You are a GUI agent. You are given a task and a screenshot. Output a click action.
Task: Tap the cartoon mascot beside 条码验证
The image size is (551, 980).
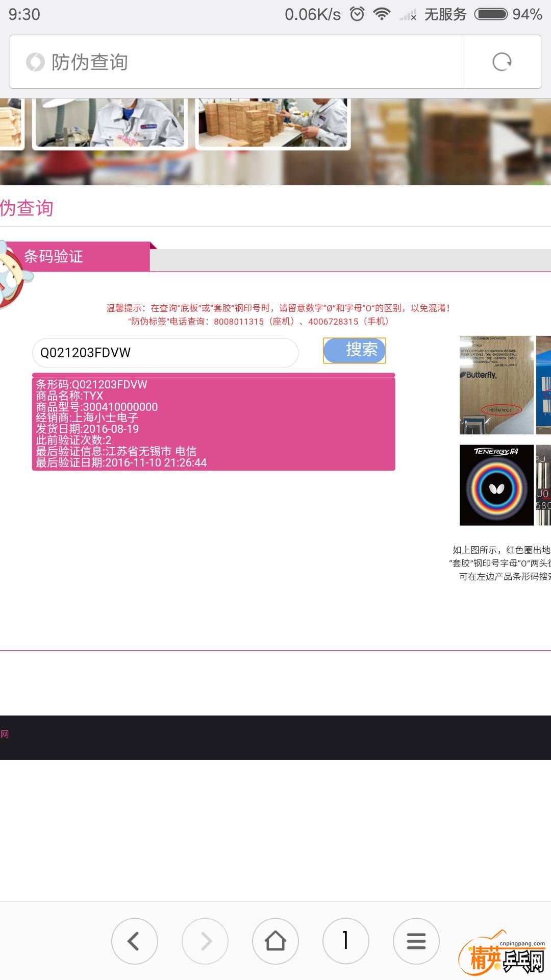(x=14, y=275)
